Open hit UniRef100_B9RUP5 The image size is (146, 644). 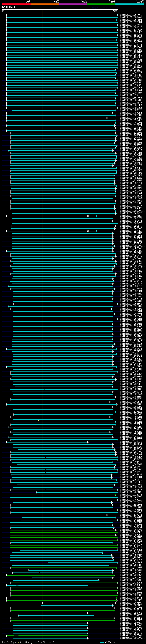131,32
